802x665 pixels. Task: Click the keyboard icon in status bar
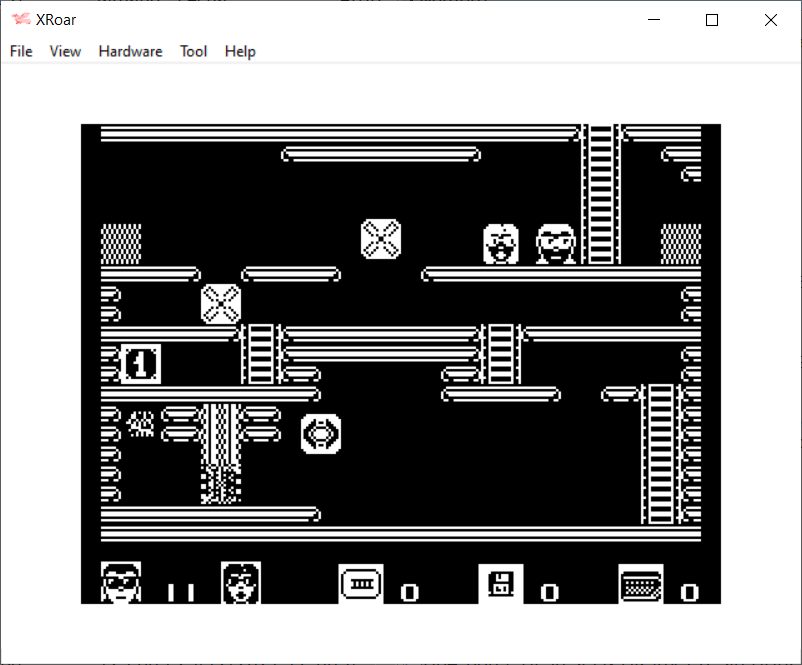(640, 582)
